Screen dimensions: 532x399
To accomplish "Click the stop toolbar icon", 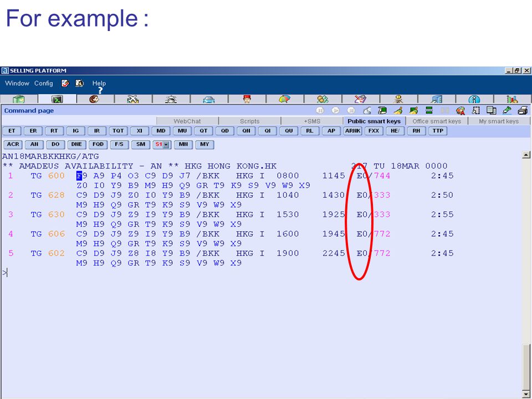I will 351,110.
